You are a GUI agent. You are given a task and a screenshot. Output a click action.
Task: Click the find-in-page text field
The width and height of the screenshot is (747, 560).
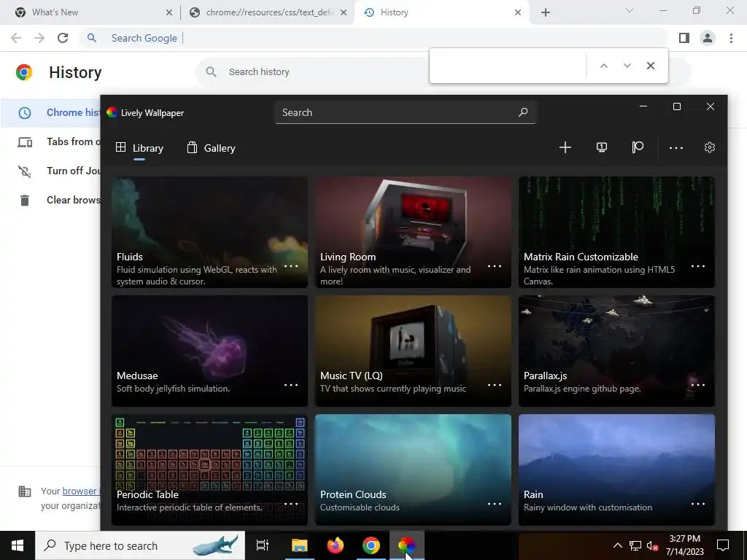(x=508, y=66)
